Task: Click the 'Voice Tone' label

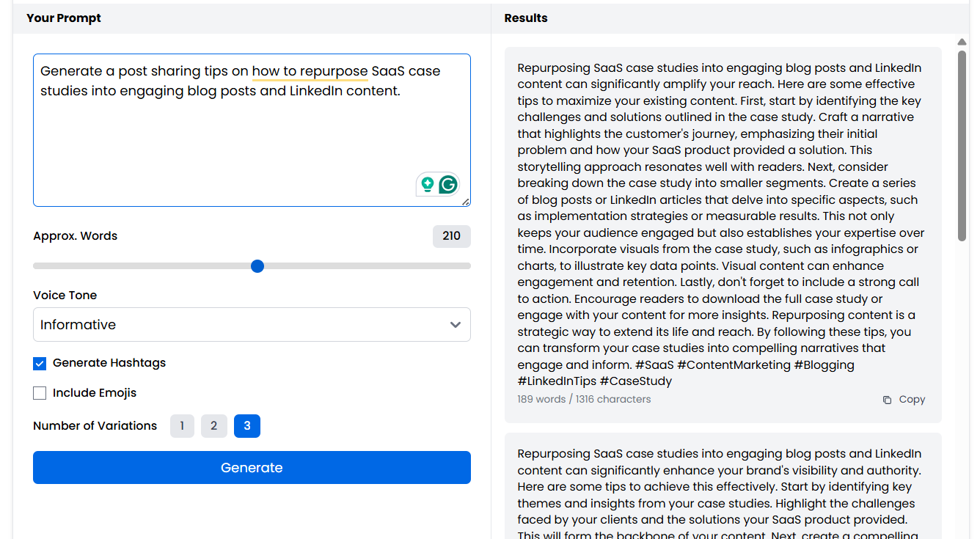Action: (65, 296)
